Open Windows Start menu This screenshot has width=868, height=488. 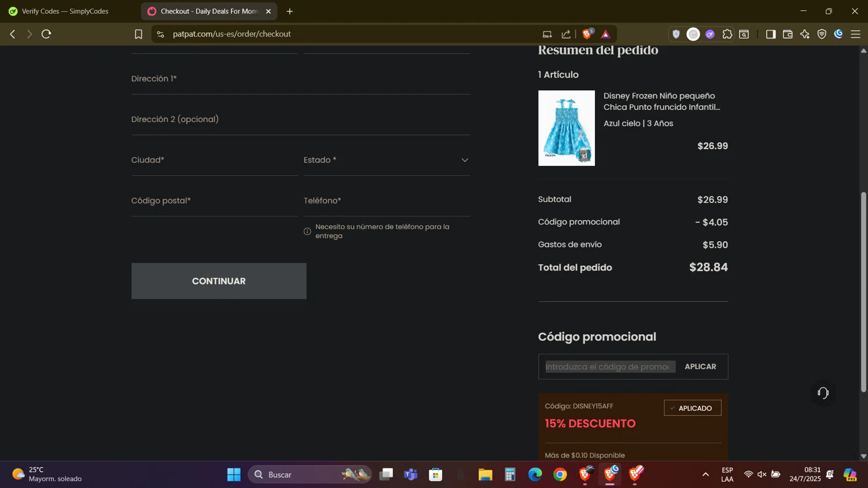pos(234,475)
